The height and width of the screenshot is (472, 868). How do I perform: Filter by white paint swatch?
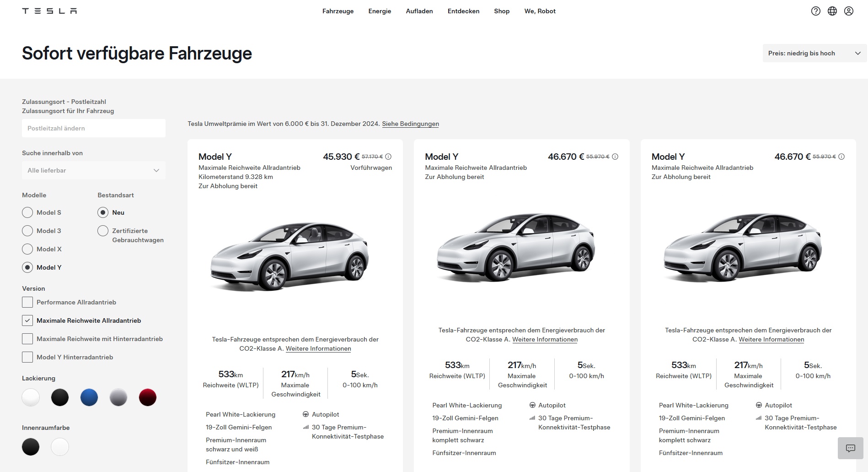(31, 397)
